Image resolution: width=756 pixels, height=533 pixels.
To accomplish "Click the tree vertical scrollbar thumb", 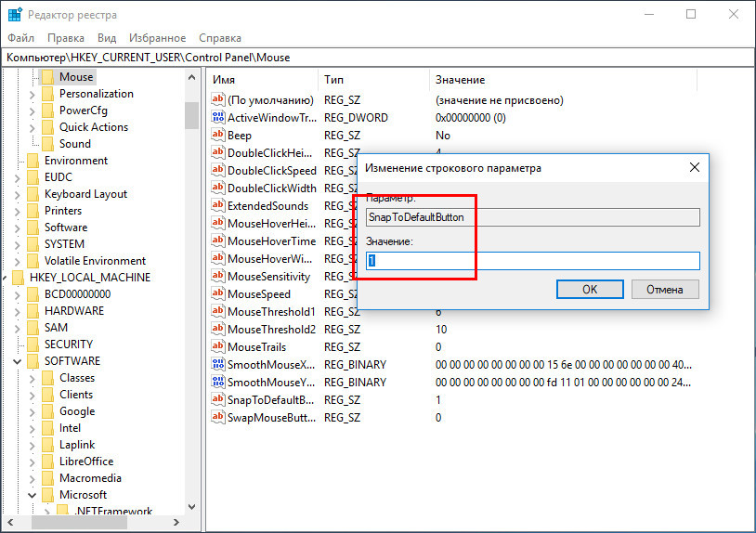I will tap(191, 116).
